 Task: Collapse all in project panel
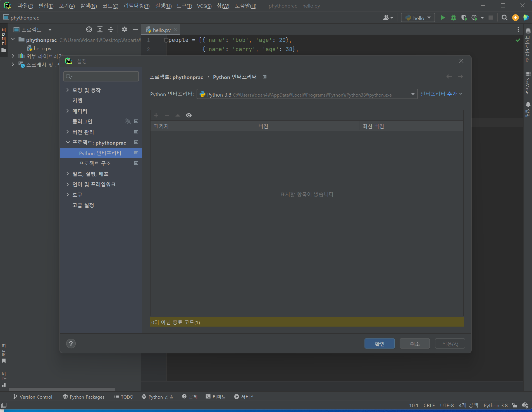111,29
